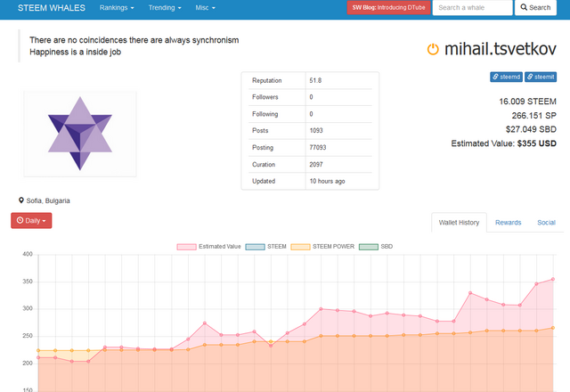Toggle SBD series in chart legend

point(376,247)
